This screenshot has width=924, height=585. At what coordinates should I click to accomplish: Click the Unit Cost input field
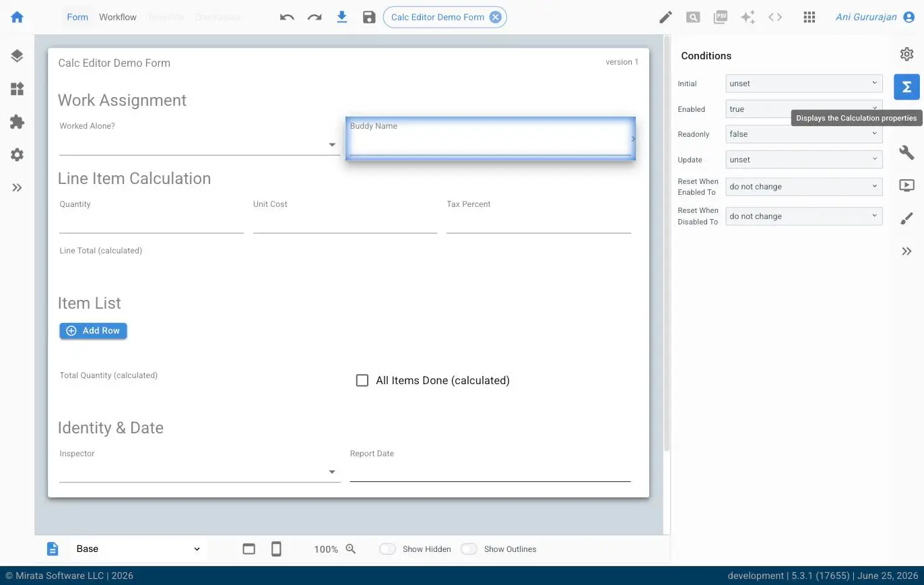coord(345,222)
